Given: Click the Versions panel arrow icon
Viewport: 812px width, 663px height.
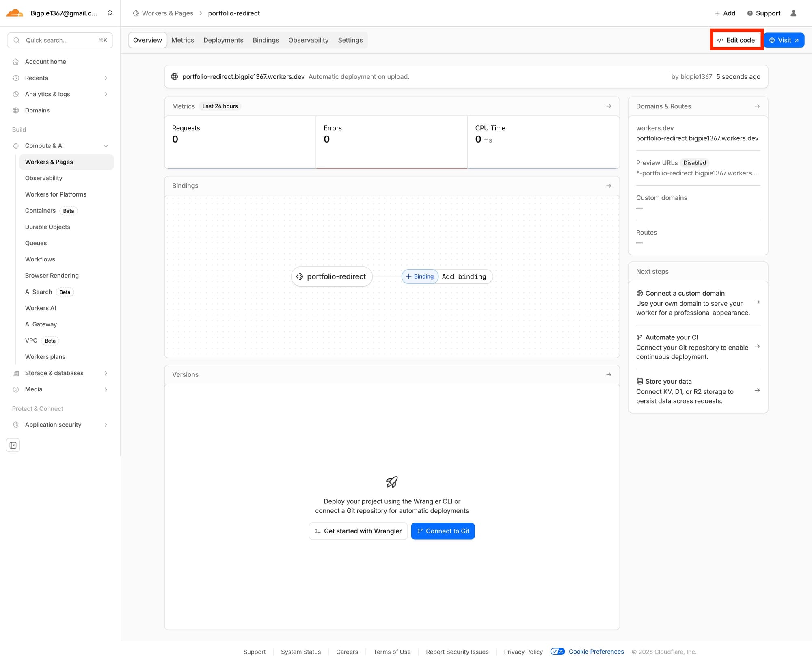Looking at the screenshot, I should click(608, 374).
